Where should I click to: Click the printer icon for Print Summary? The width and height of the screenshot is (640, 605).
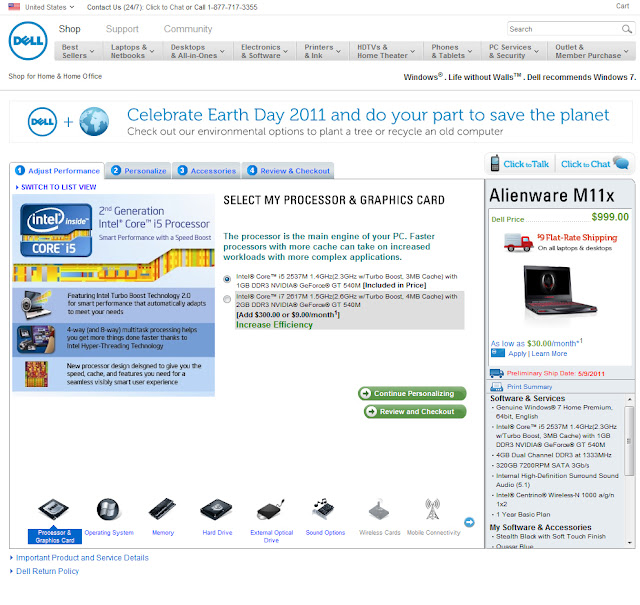pyautogui.click(x=496, y=387)
